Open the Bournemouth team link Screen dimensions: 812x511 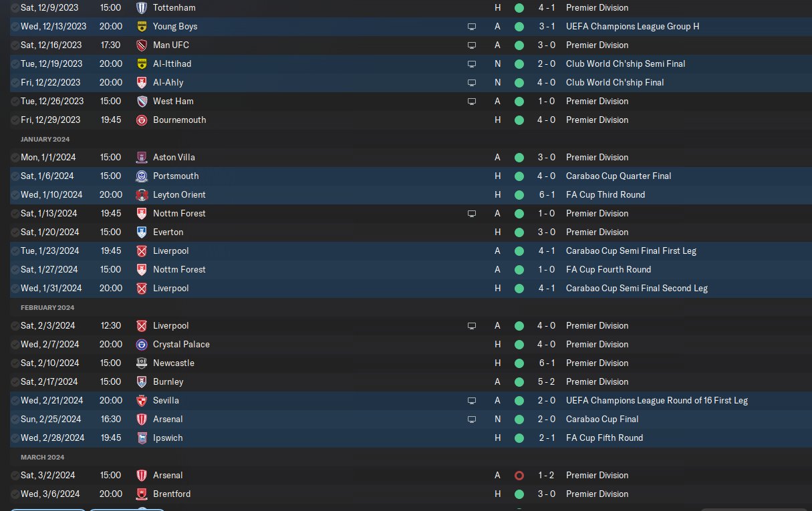pyautogui.click(x=179, y=120)
